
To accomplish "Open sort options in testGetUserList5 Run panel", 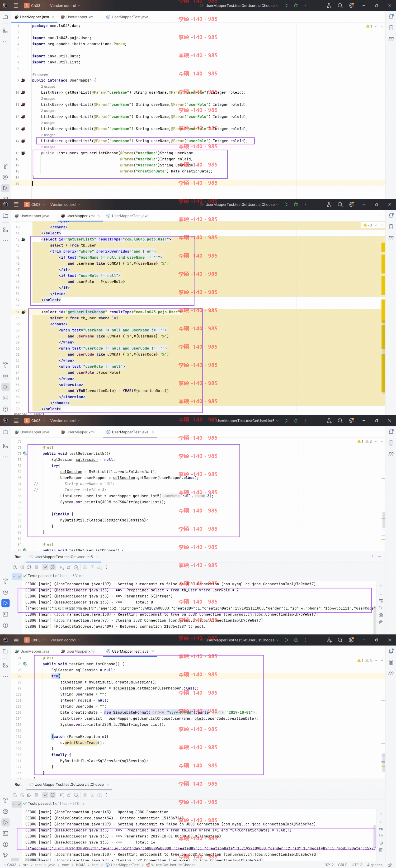I will click(x=62, y=567).
